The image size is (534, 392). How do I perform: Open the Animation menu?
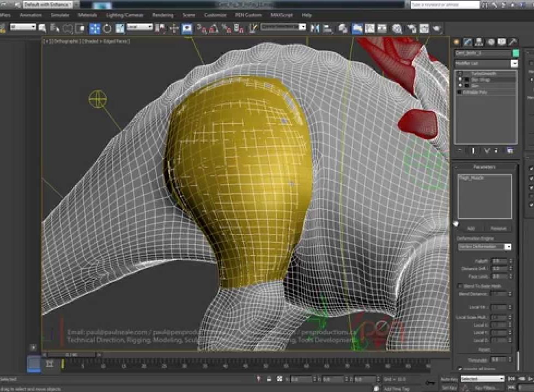tap(31, 15)
